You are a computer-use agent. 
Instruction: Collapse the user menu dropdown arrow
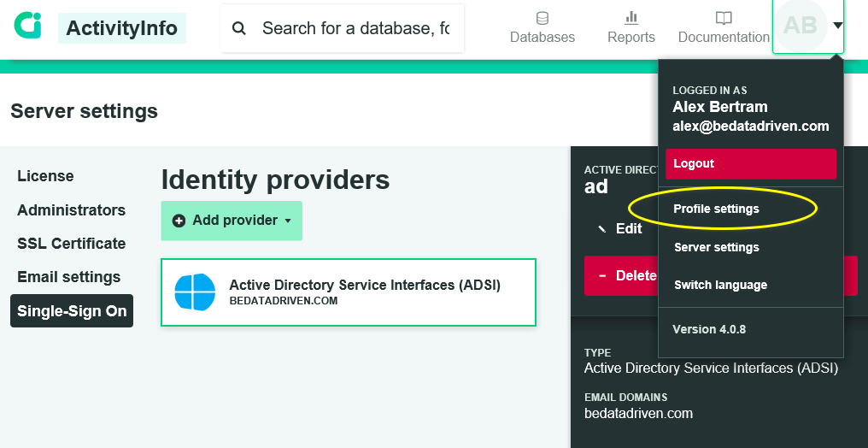click(837, 26)
